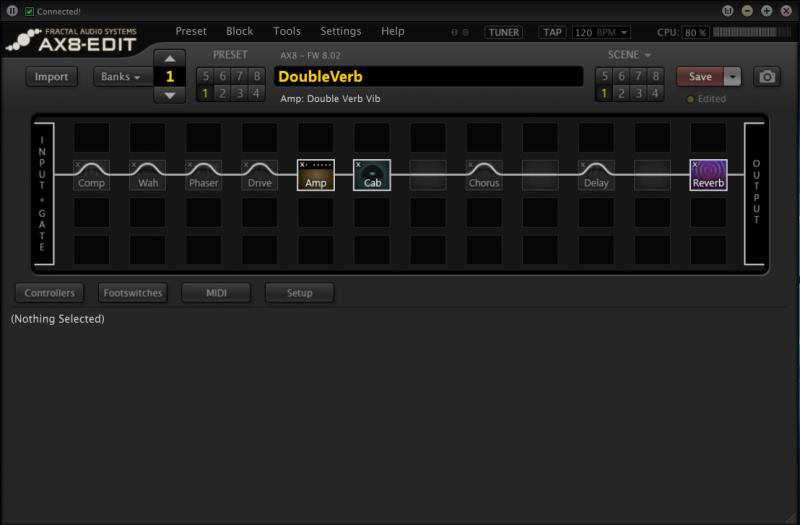Switch to scene 3

[638, 93]
